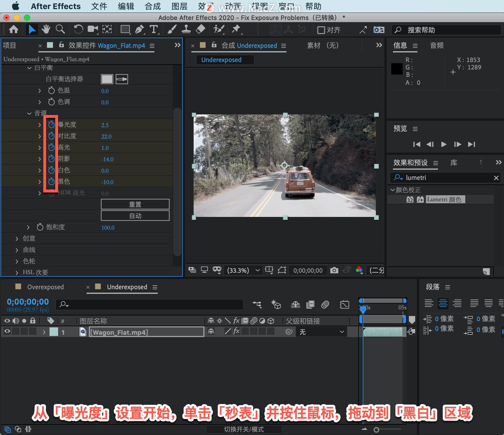
Task: Expand the 曲线 section
Action: [x=17, y=250]
